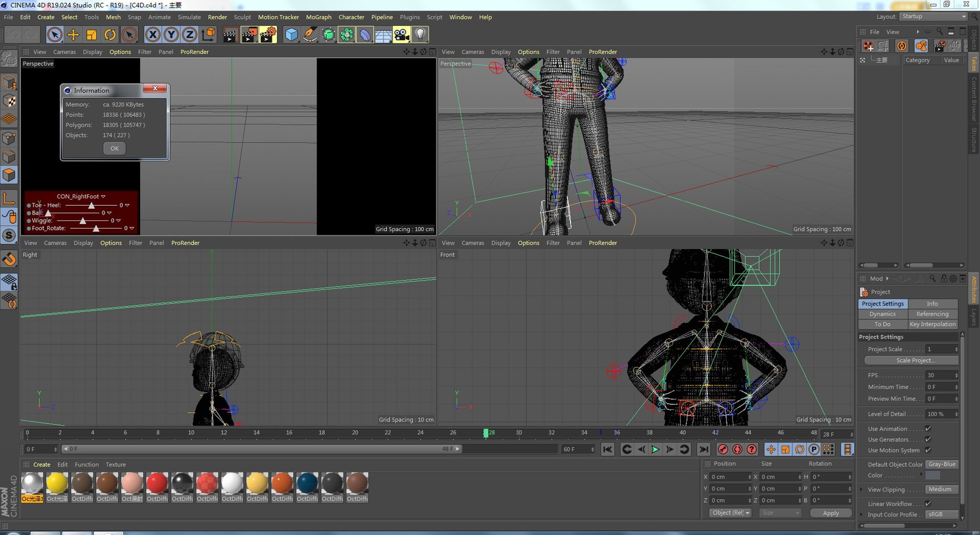Switch to Polygons mode in left toolbar
The image size is (980, 535).
[x=9, y=175]
